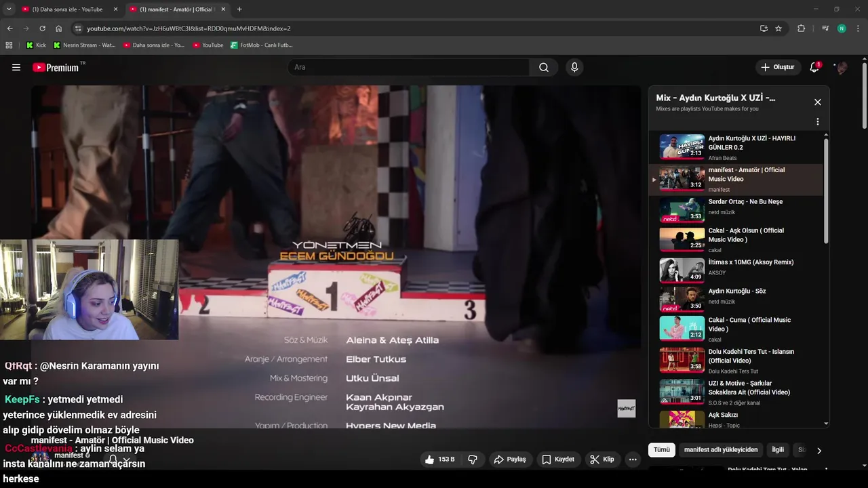Open media control icon in toolbar

pyautogui.click(x=825, y=28)
